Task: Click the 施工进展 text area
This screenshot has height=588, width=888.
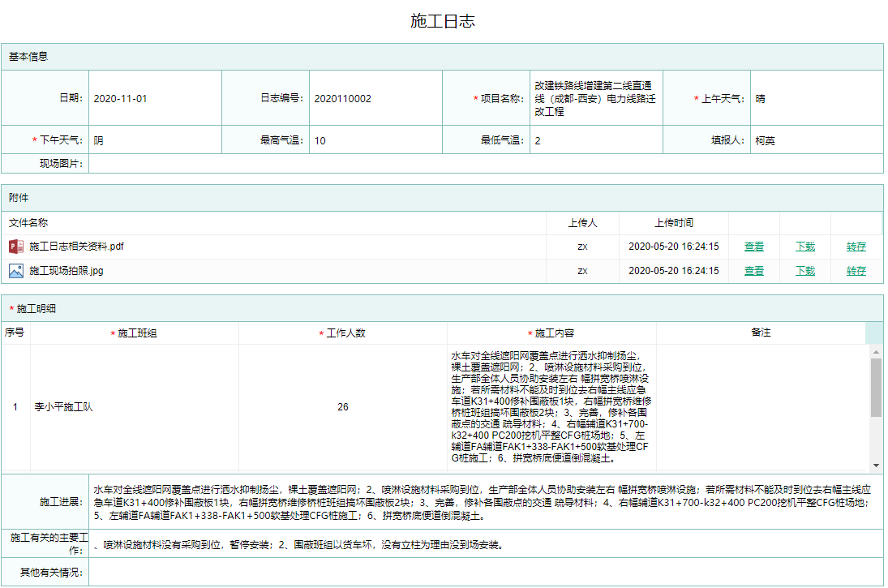Action: (484, 502)
